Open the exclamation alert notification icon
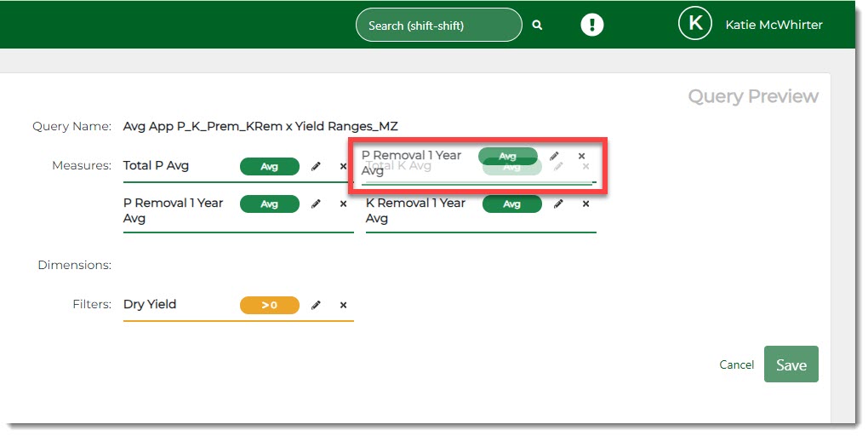868x436 pixels. 591,25
